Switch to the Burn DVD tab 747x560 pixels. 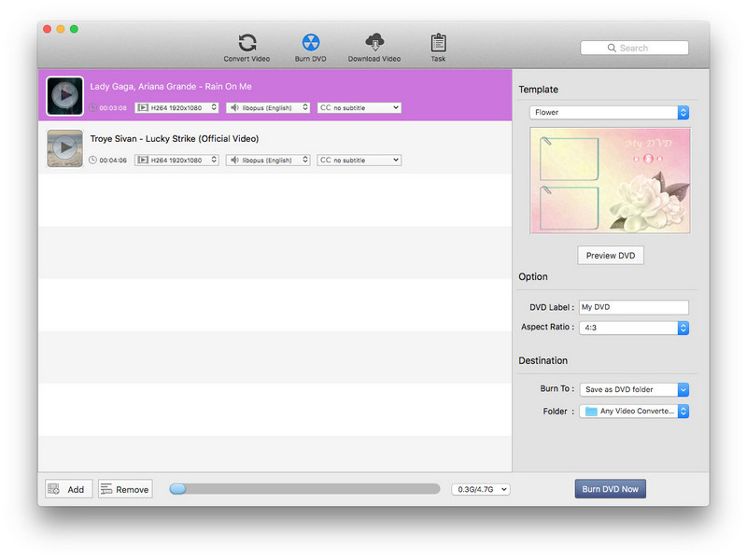pyautogui.click(x=311, y=49)
